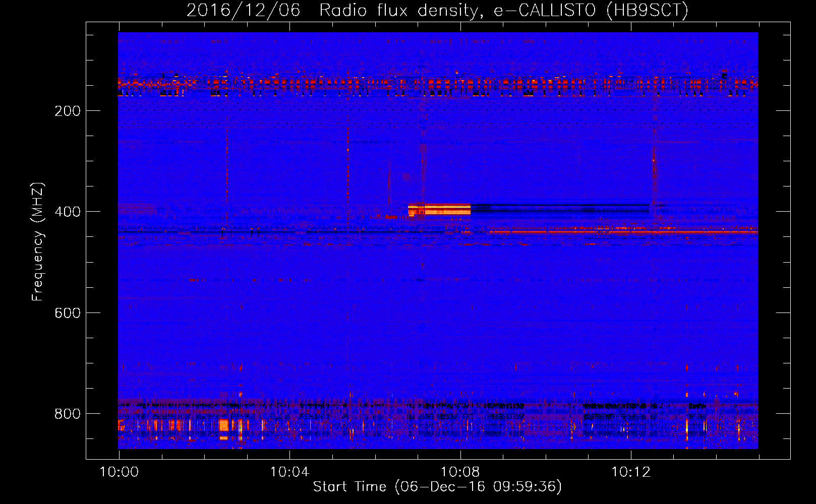Click the '10:08' time tick label
The height and width of the screenshot is (504, 816).
click(460, 472)
